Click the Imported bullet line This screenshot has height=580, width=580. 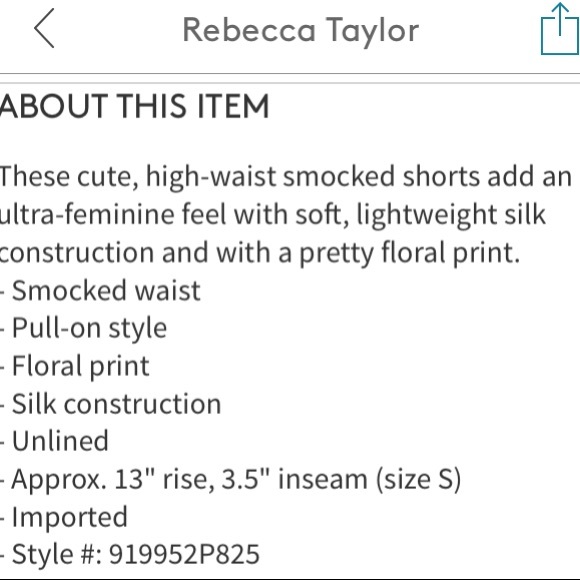(x=64, y=517)
